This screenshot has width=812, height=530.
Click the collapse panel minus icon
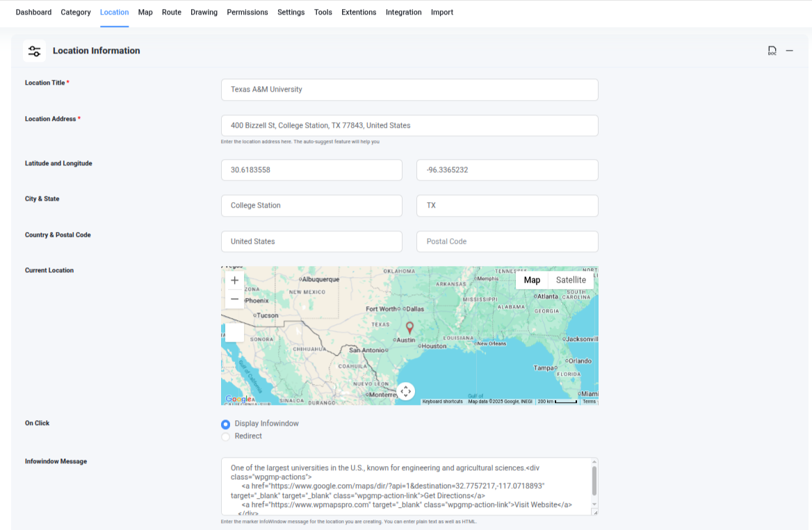click(x=789, y=50)
